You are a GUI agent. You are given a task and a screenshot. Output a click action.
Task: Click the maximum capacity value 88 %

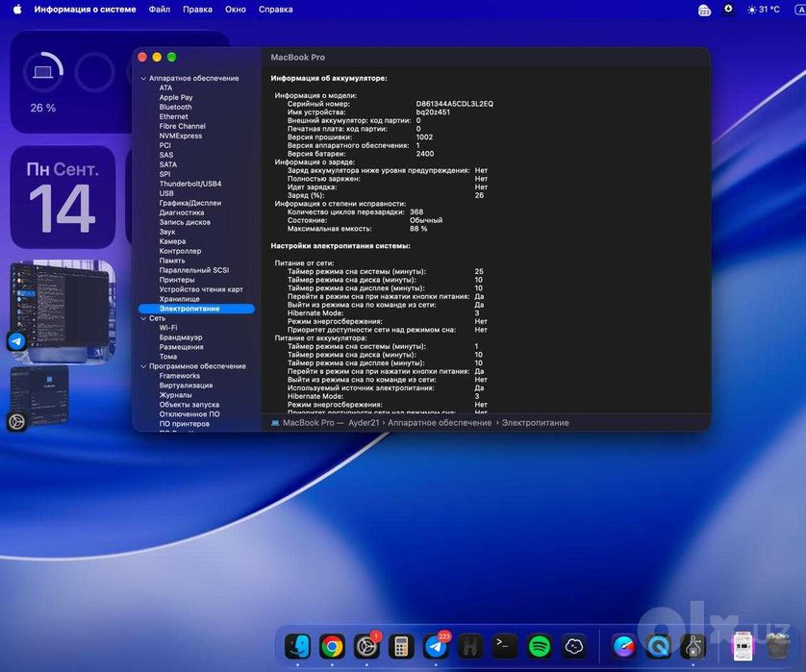click(418, 229)
